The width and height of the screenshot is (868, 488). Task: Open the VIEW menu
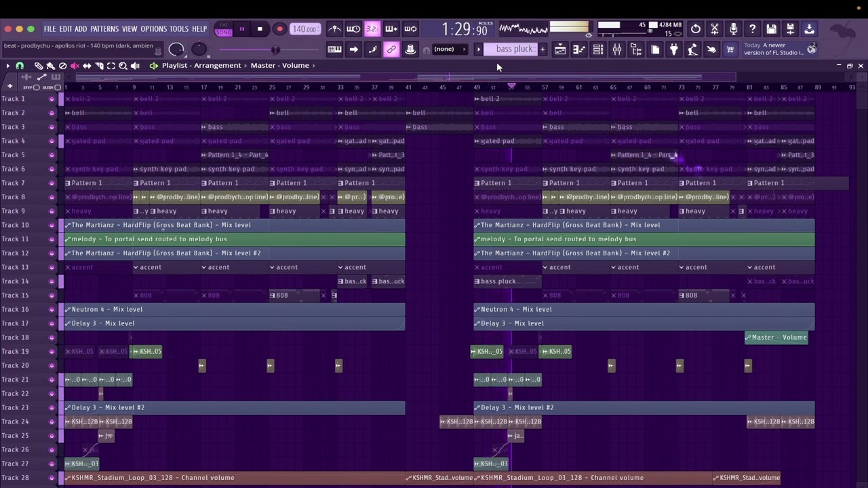130,29
